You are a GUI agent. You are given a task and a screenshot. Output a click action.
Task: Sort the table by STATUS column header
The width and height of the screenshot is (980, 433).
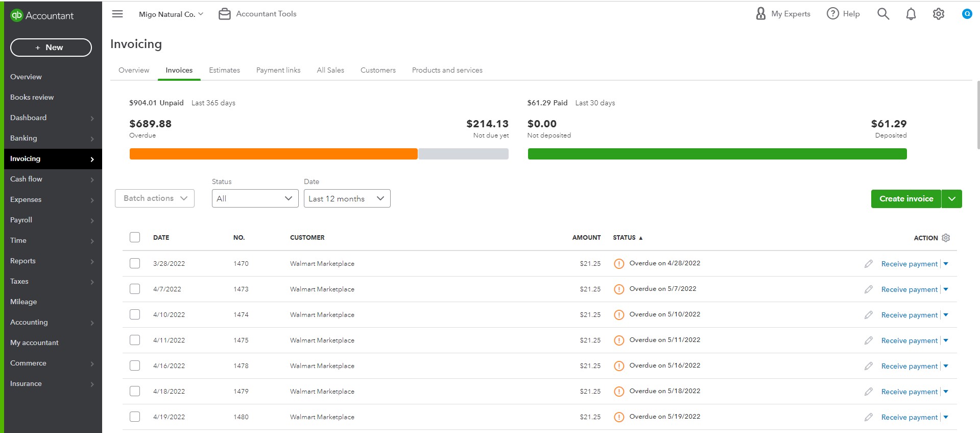click(628, 238)
